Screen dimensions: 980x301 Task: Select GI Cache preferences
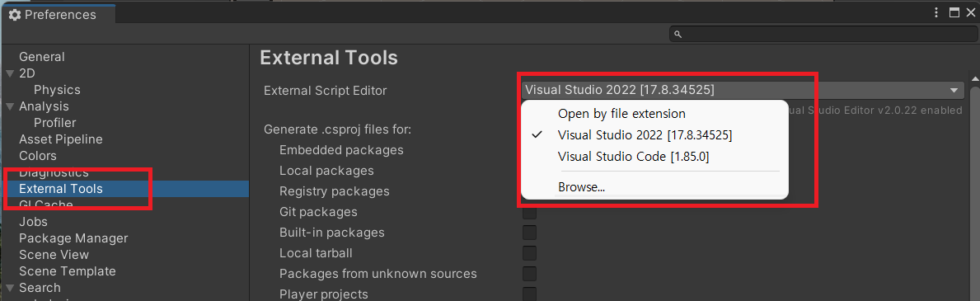coord(45,205)
